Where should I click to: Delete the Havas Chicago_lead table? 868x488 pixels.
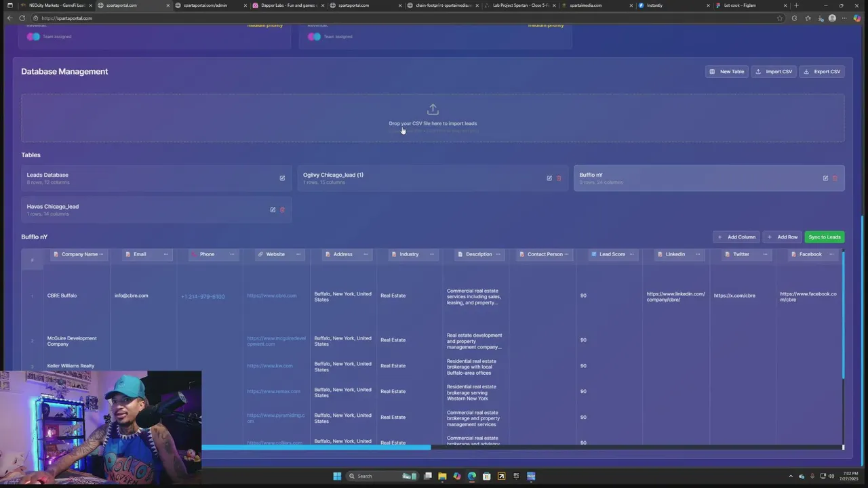282,210
